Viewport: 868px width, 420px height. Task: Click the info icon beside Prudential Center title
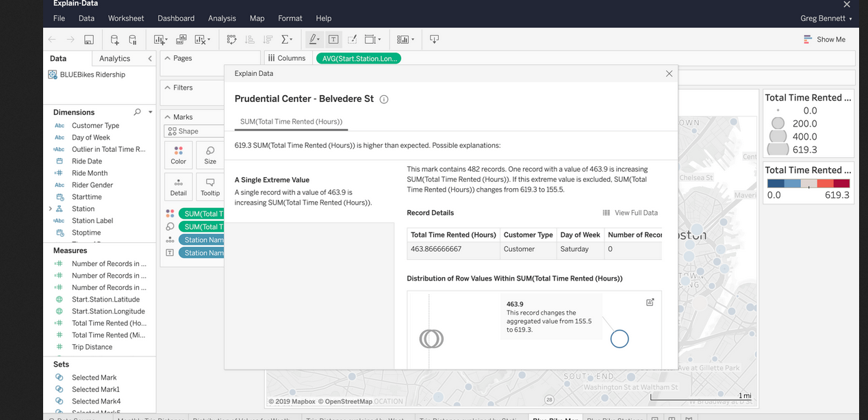[384, 99]
